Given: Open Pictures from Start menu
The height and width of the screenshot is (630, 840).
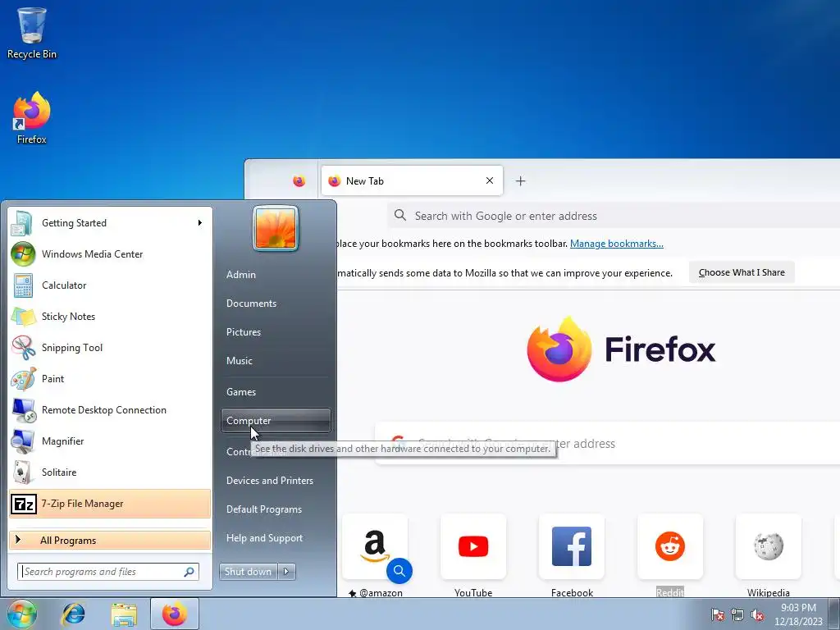Looking at the screenshot, I should [244, 332].
